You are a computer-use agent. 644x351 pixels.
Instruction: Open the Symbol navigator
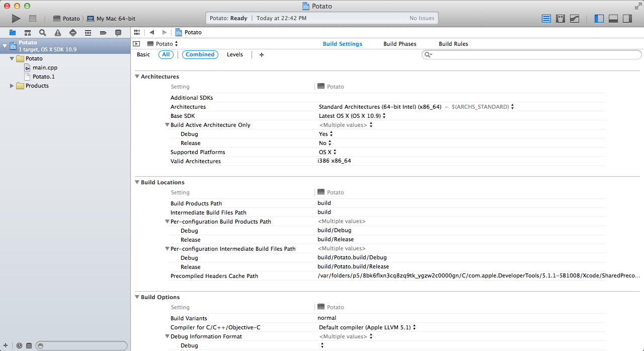click(x=28, y=33)
